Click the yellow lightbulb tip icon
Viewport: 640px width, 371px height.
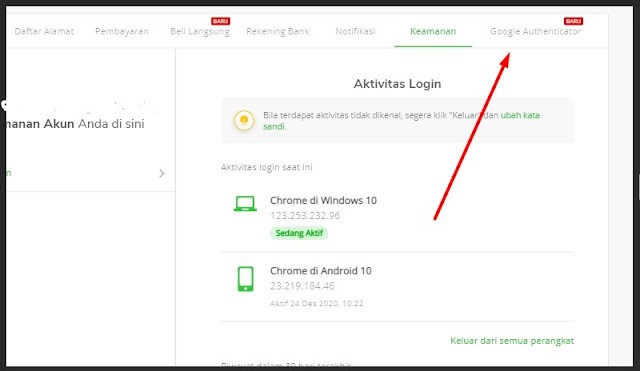pyautogui.click(x=244, y=120)
